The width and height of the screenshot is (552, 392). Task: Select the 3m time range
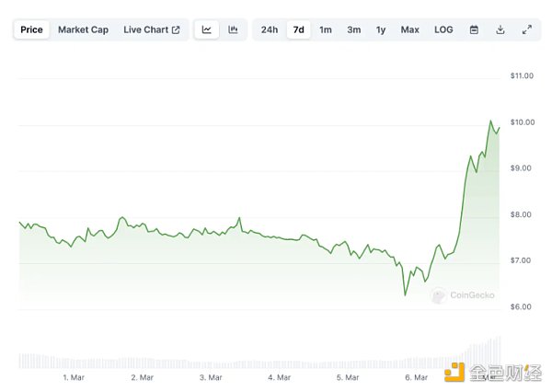pos(354,29)
